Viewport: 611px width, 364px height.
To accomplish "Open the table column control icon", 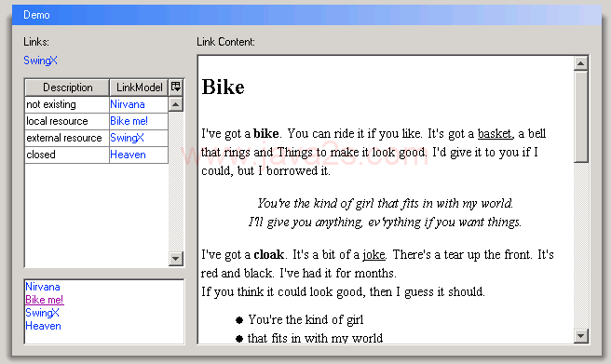I will click(176, 87).
